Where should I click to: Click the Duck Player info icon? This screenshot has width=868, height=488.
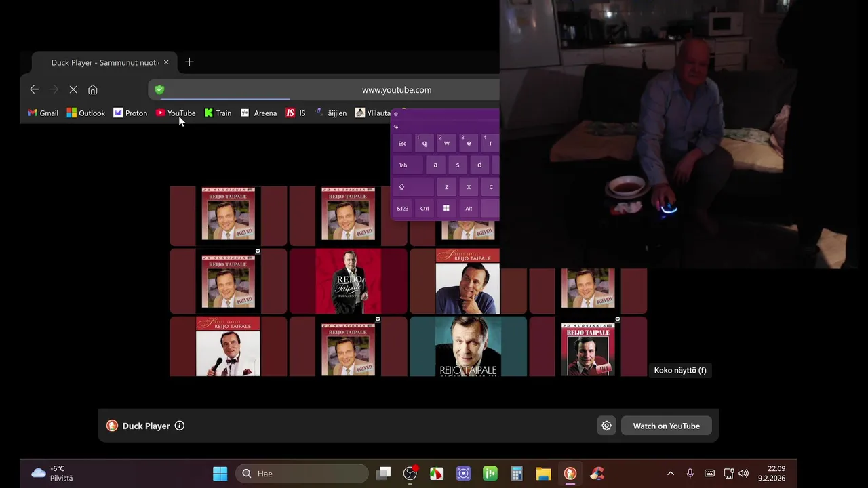click(x=180, y=426)
